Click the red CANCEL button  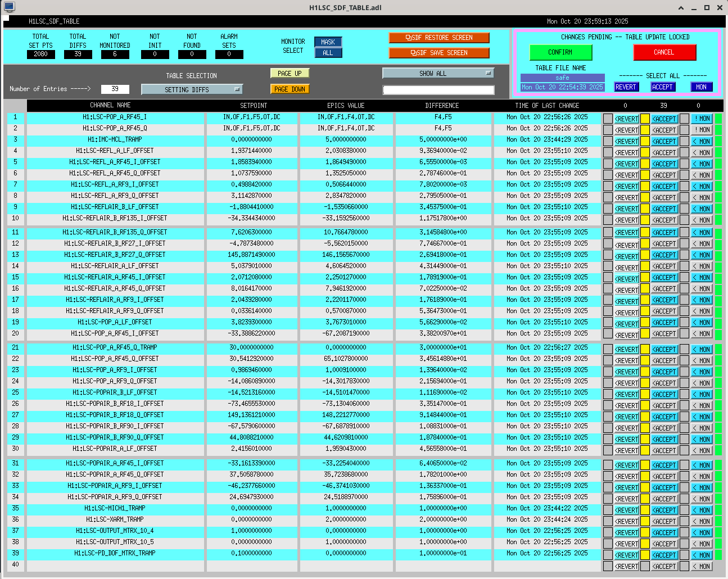(664, 52)
